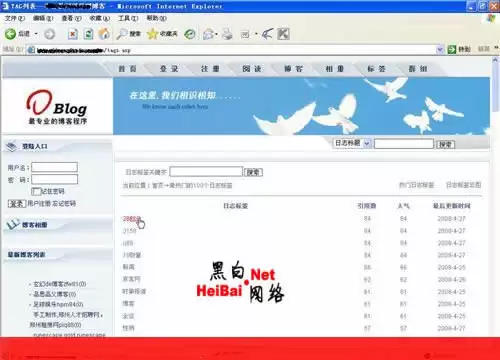Screen dimensions: 500x360
Task: Click the Stop loading red X icon
Action: pyautogui.click(x=73, y=34)
